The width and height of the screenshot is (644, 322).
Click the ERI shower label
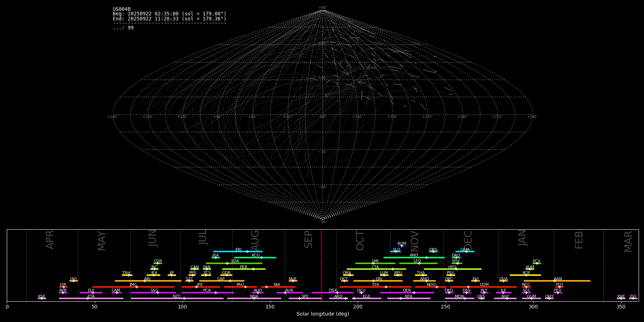point(238,250)
